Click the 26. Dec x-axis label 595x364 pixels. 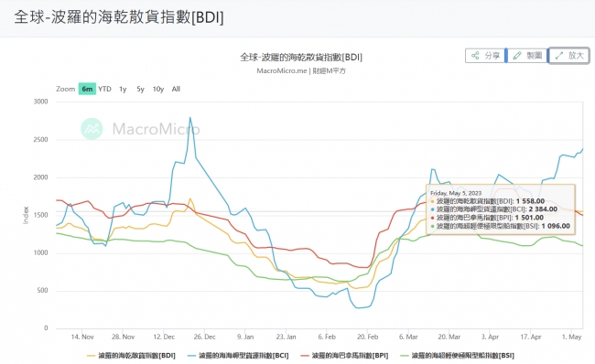click(204, 337)
